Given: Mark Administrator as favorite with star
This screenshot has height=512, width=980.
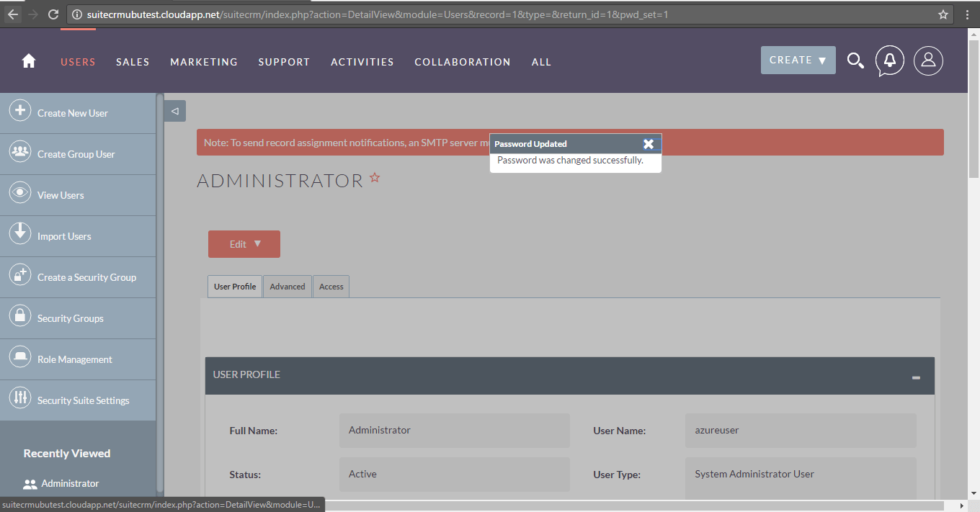Looking at the screenshot, I should (375, 177).
